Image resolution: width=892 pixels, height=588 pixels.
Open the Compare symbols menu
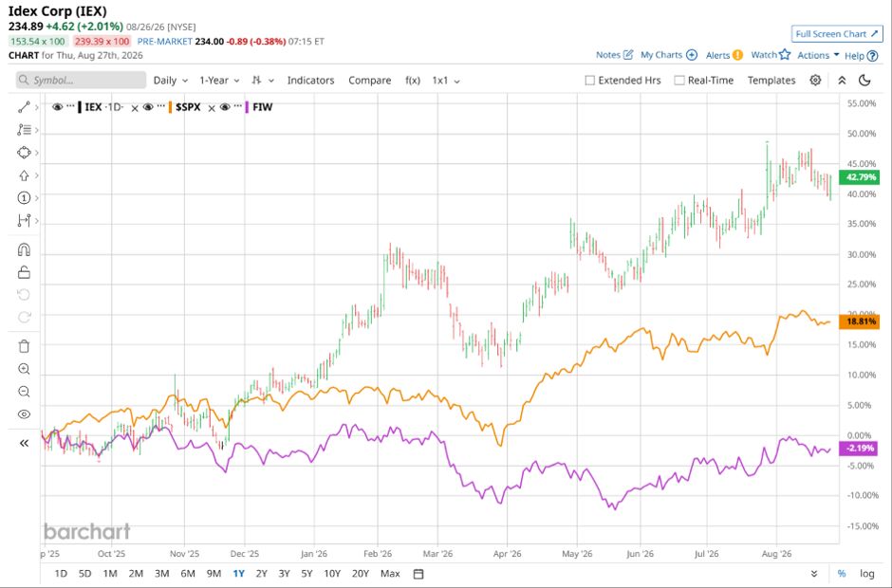click(370, 81)
